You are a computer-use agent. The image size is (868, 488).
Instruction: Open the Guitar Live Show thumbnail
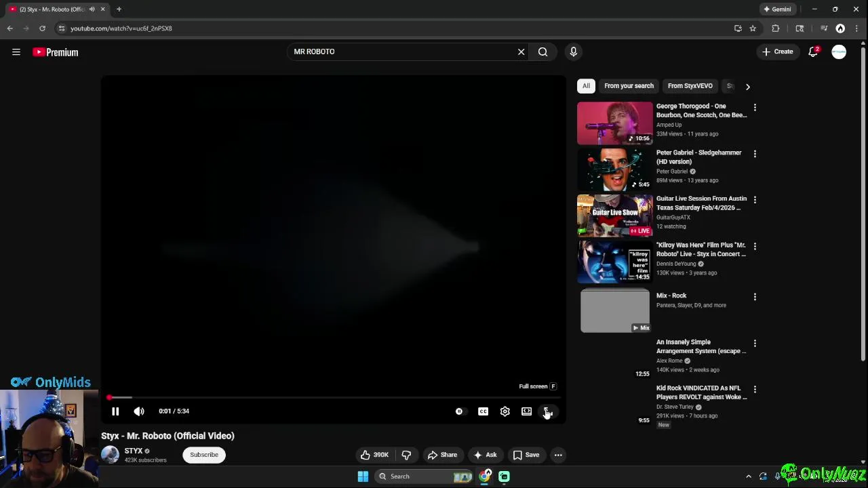[x=614, y=216]
